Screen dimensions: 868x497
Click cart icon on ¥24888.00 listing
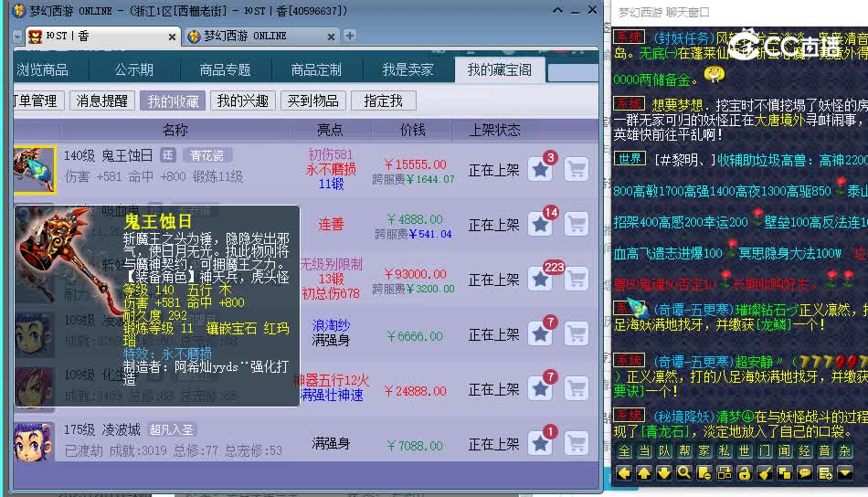pos(577,388)
